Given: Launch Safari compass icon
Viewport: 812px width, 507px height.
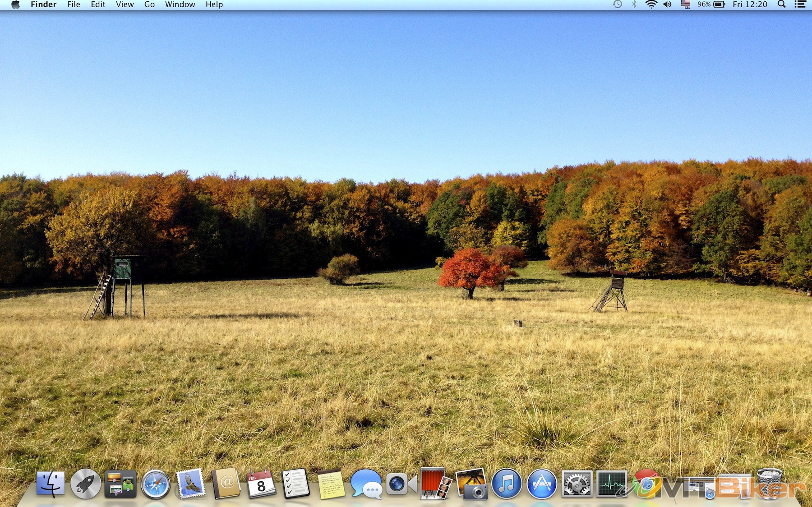Looking at the screenshot, I should click(156, 485).
